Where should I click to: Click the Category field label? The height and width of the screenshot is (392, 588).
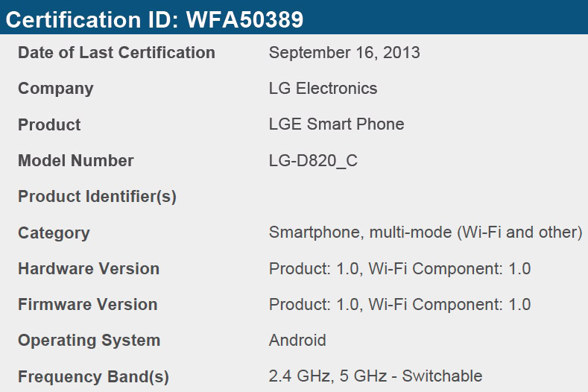coord(54,233)
